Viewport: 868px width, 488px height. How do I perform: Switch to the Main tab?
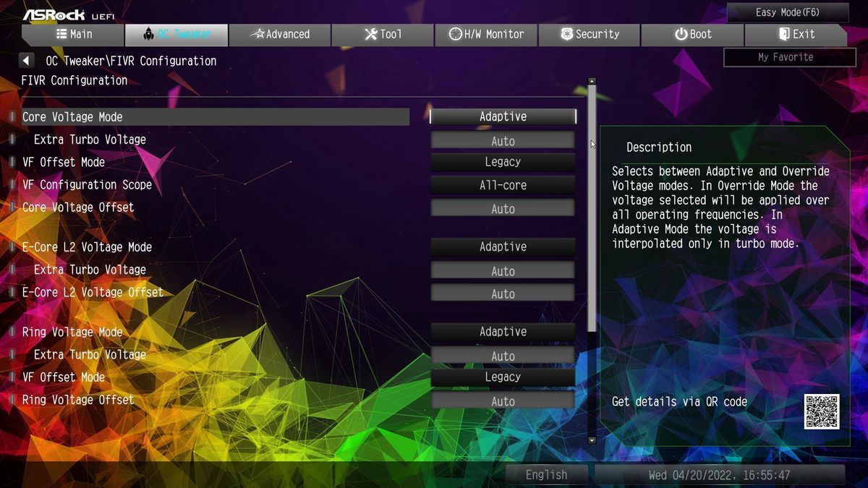click(73, 35)
